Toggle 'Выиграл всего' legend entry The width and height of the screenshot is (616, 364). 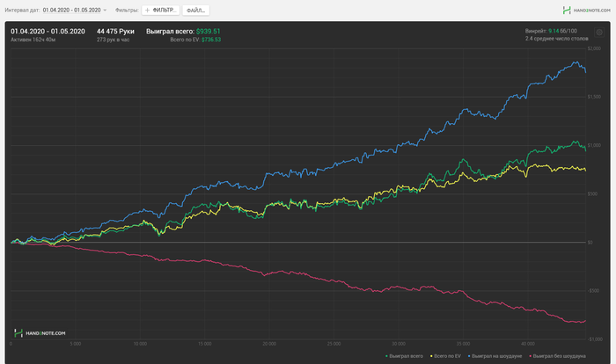point(404,356)
